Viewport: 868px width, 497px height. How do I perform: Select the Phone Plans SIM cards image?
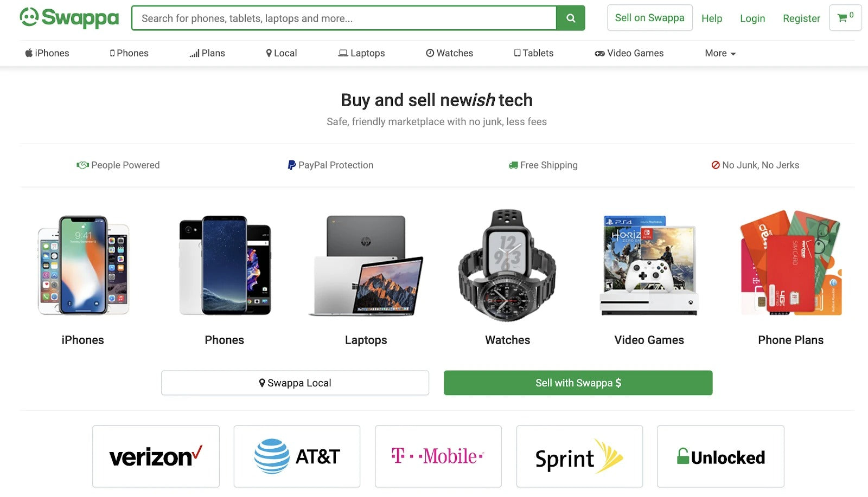pos(790,264)
